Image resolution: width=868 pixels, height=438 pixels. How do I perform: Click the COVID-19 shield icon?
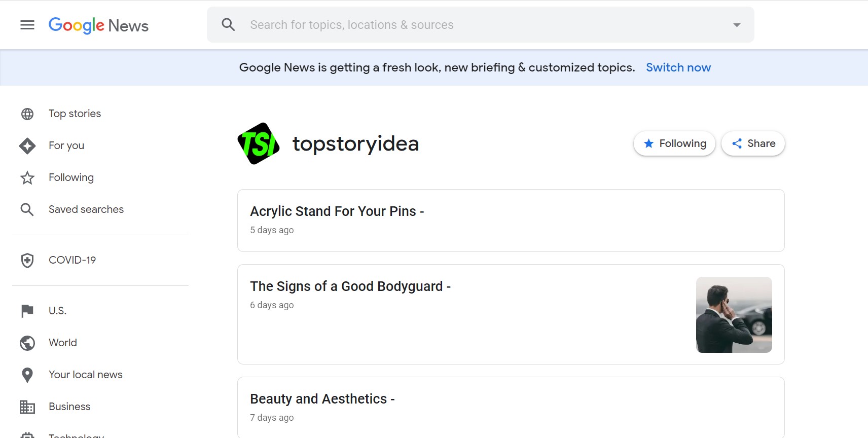[x=27, y=261]
